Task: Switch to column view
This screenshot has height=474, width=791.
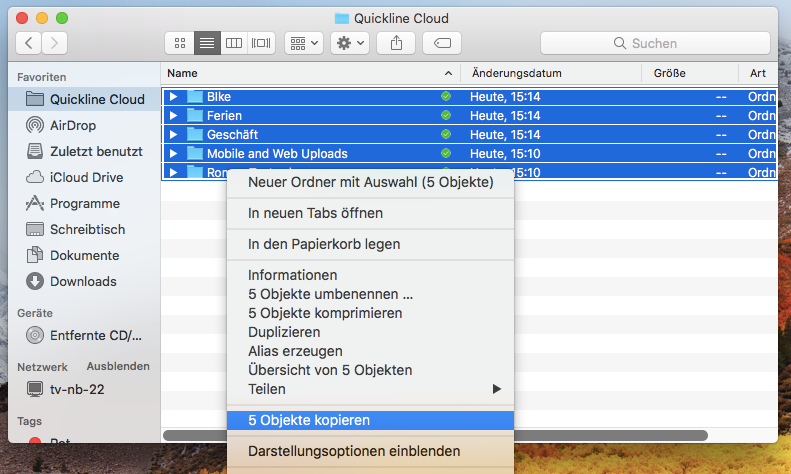Action: [234, 43]
